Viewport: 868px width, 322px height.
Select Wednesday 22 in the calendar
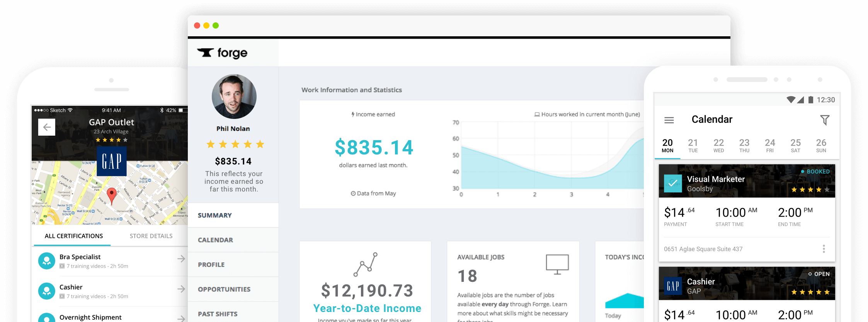tap(718, 146)
